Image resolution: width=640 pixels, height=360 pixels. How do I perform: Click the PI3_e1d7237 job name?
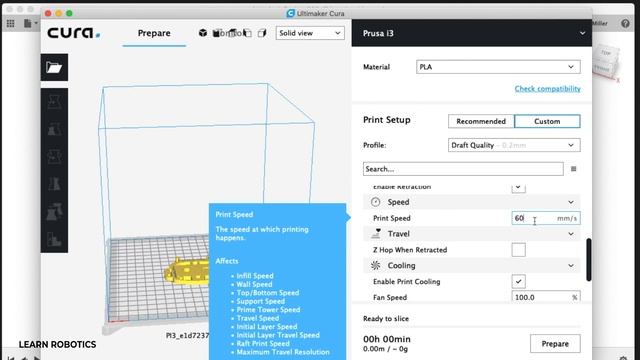coord(187,336)
